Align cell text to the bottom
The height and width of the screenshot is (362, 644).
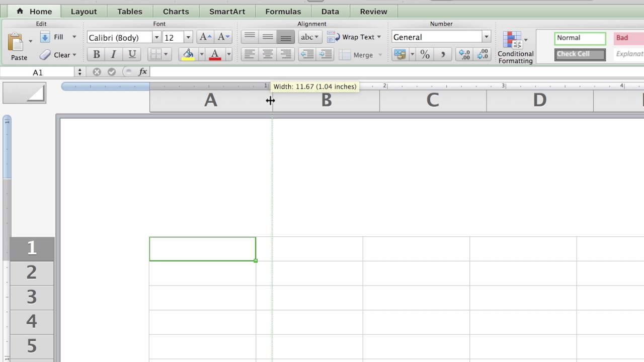(285, 37)
